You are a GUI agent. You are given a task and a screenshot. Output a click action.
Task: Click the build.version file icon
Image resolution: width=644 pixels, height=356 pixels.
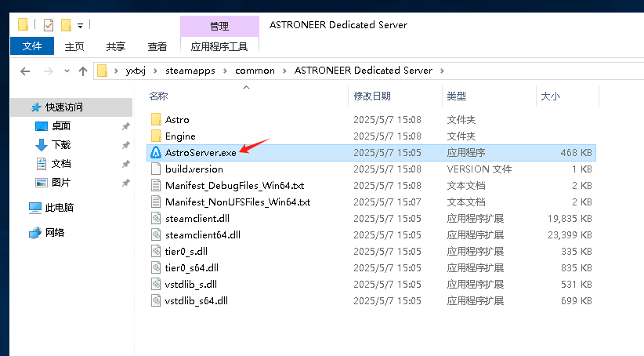coord(156,169)
